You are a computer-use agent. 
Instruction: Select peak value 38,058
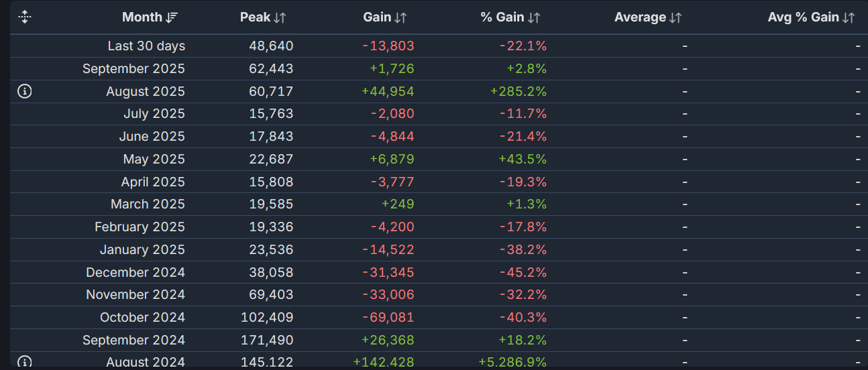coord(271,273)
